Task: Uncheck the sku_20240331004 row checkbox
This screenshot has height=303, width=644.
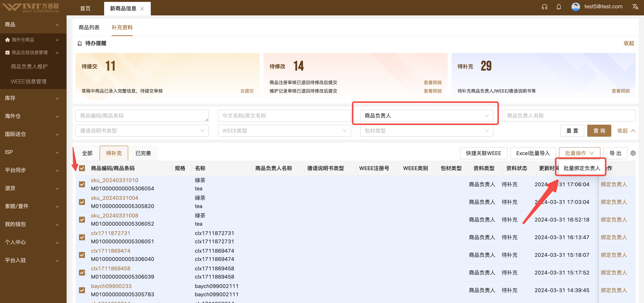Action: coord(82,202)
